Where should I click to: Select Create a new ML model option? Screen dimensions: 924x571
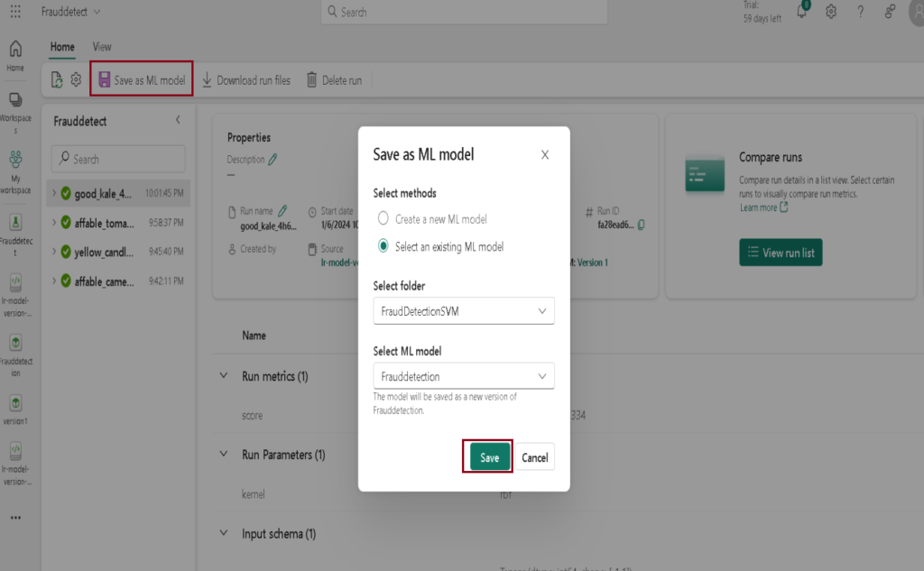[x=383, y=218]
